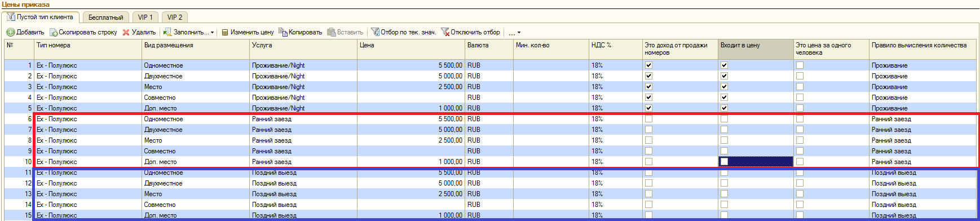
Task: Select price 2 500,00 in row 13
Action: click(x=411, y=194)
